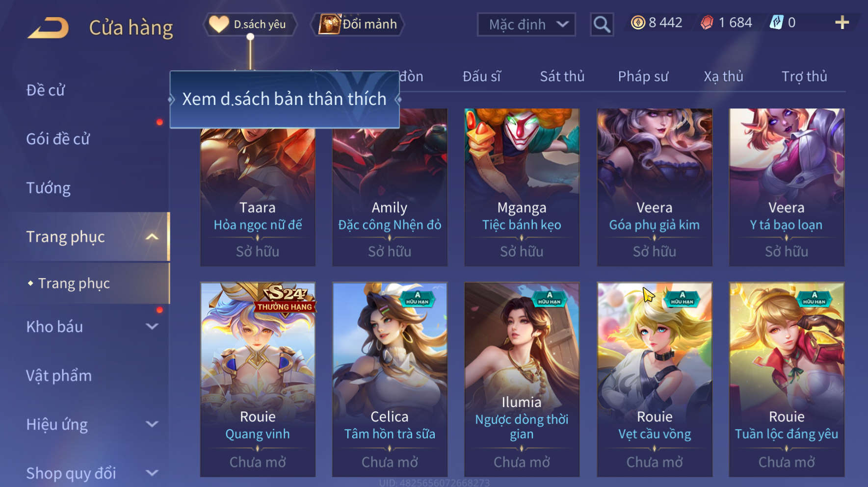Viewport: 868px width, 487px height.
Task: Expand the Hiệu ứng section
Action: (x=152, y=424)
